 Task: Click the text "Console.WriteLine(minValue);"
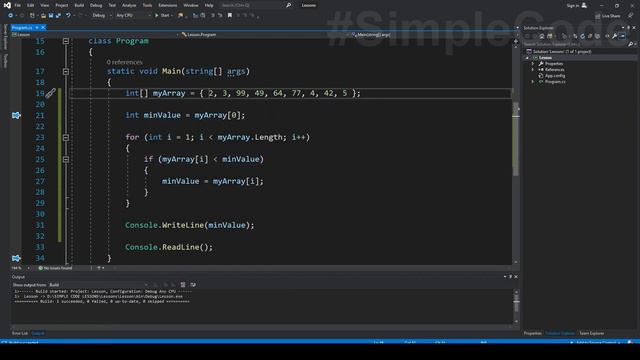coord(189,225)
